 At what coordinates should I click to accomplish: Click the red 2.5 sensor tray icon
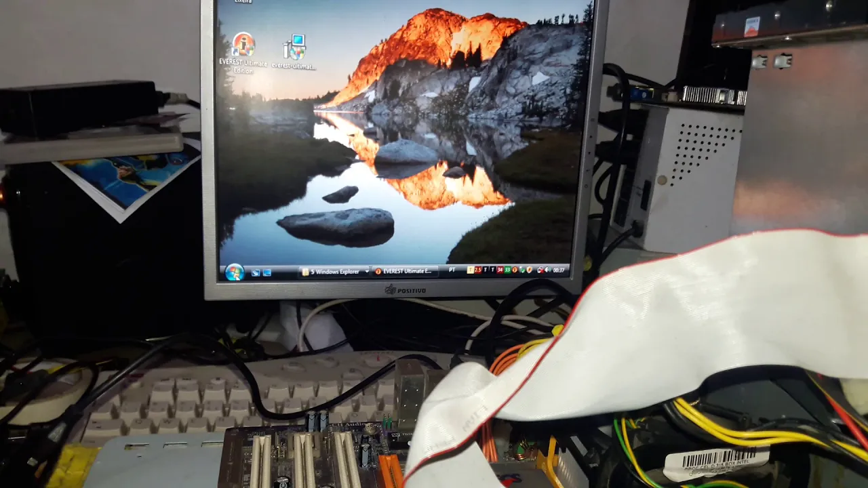(x=478, y=270)
